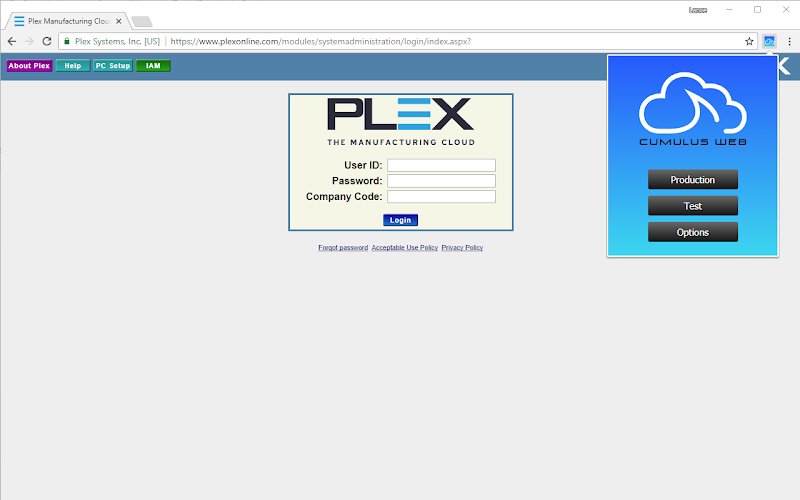Click "THE MANUFACTURING CLOUD" tagline text
800x500 pixels.
tap(401, 142)
